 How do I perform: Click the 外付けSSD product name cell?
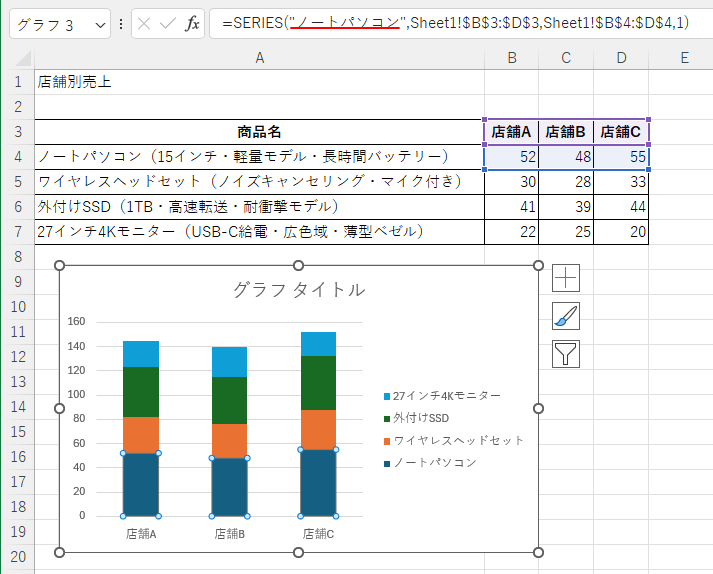260,207
